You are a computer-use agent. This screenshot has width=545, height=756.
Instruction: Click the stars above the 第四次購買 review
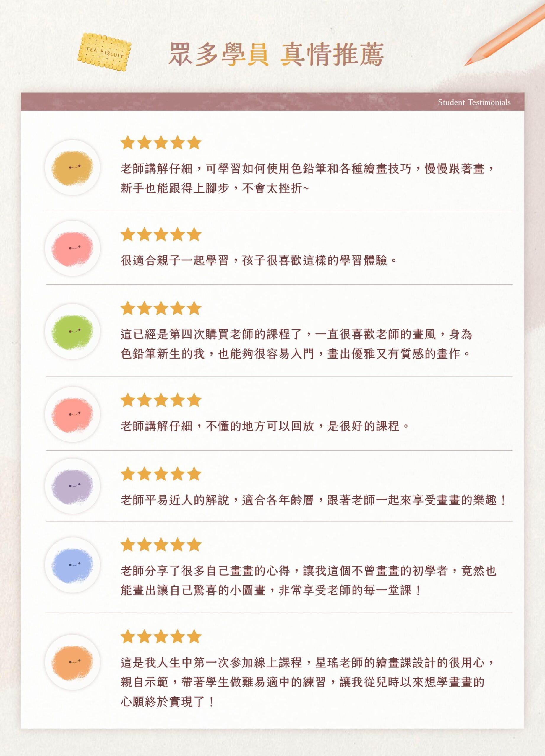click(x=161, y=308)
